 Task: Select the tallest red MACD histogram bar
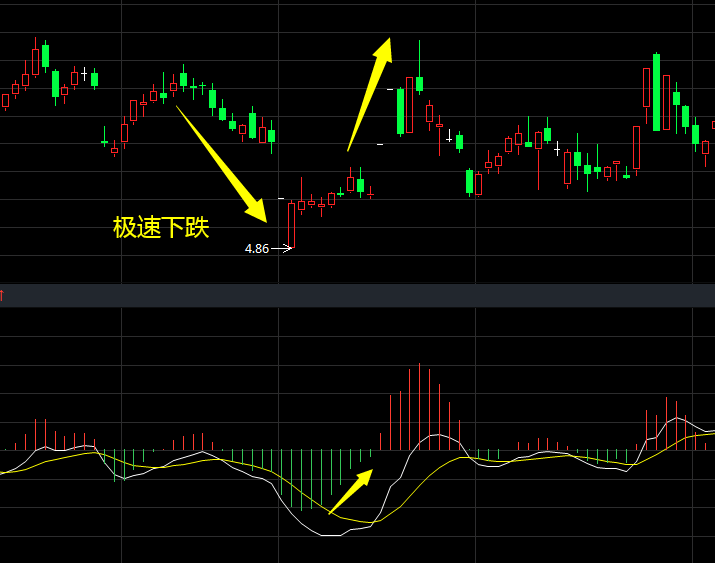coord(420,407)
